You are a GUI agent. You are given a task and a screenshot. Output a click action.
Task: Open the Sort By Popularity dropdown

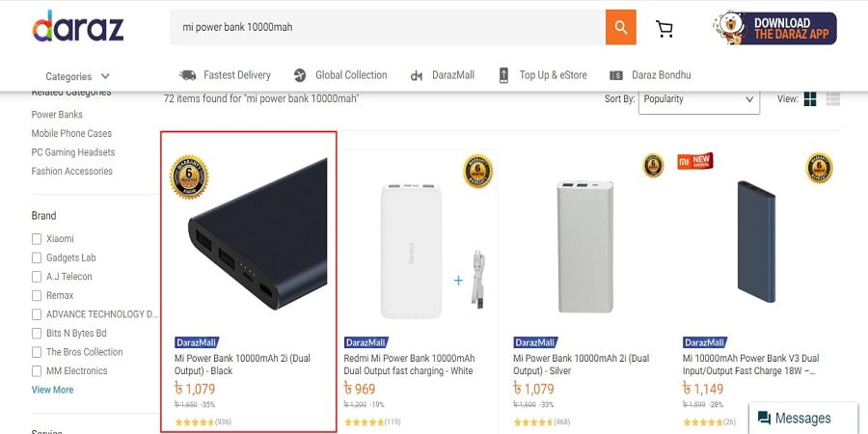click(x=698, y=99)
